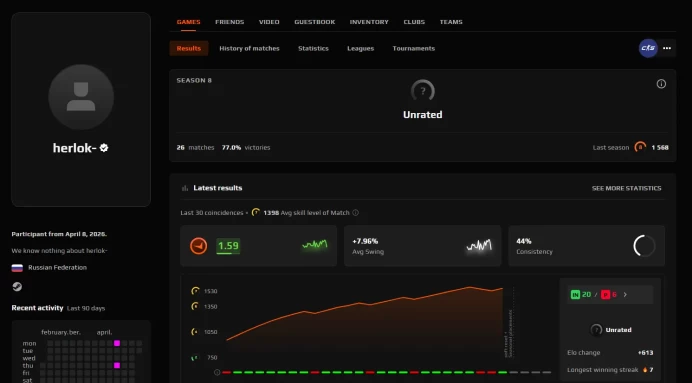Click the Avg skill level info icon
Viewport: 692px width, 383px height.
pos(355,213)
